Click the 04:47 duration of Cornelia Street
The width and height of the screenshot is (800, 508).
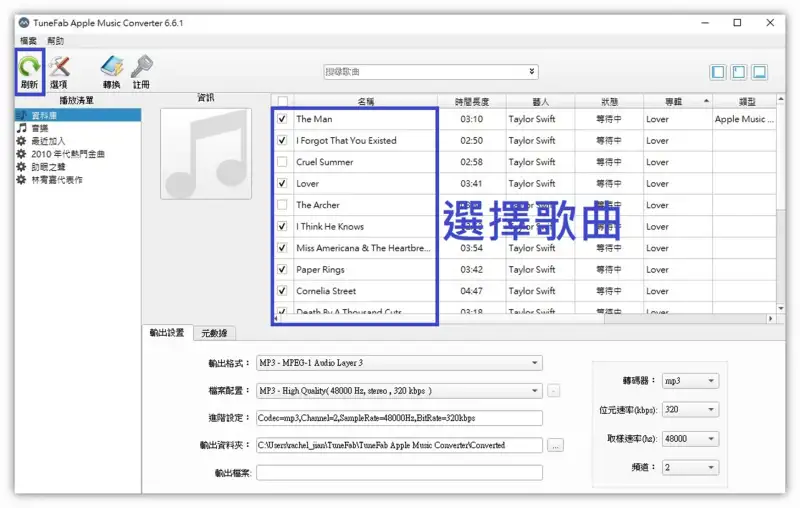click(x=471, y=291)
